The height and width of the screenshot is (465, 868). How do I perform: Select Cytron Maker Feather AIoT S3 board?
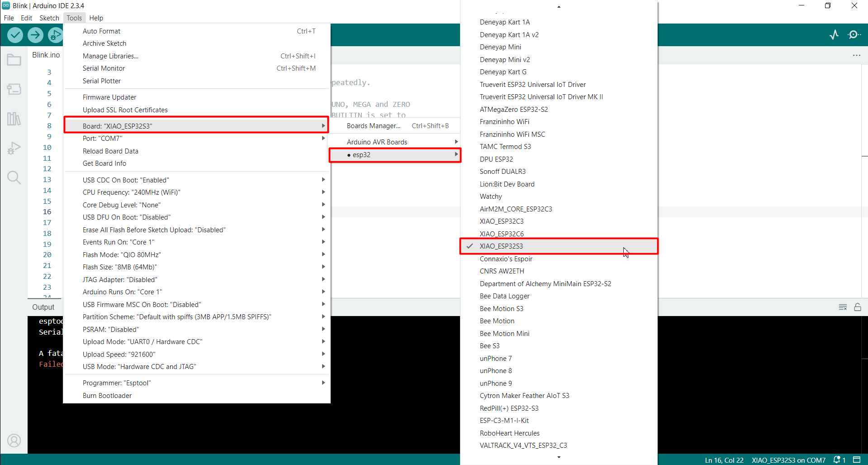pos(559,396)
